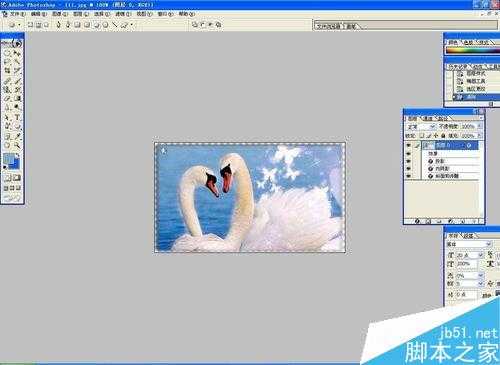Select the Healing Brush tool

click(x=7, y=80)
